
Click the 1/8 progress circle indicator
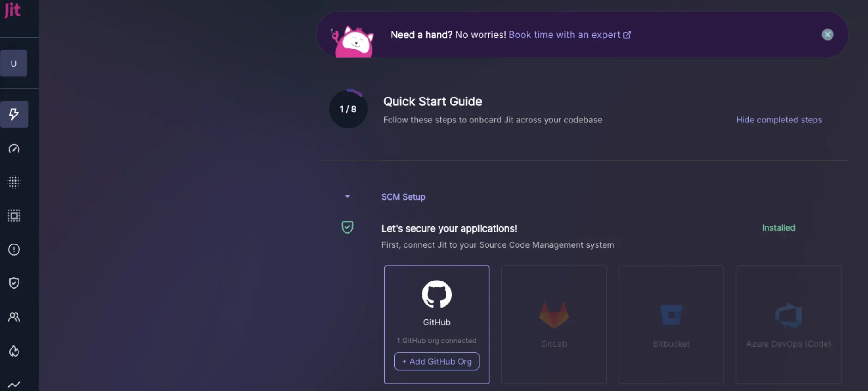coord(348,109)
